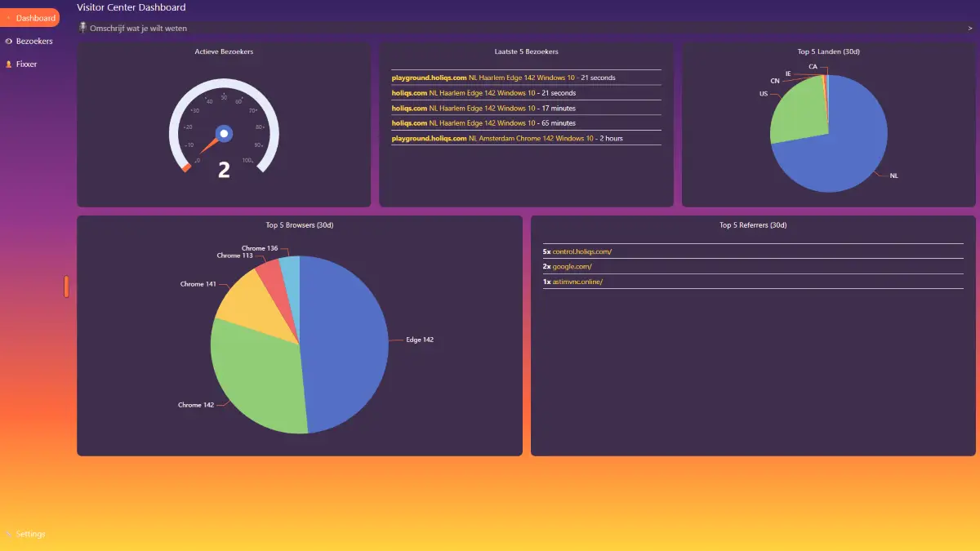Click the eye icon beside Bezoekers
This screenshot has width=980, height=551.
pyautogui.click(x=8, y=41)
